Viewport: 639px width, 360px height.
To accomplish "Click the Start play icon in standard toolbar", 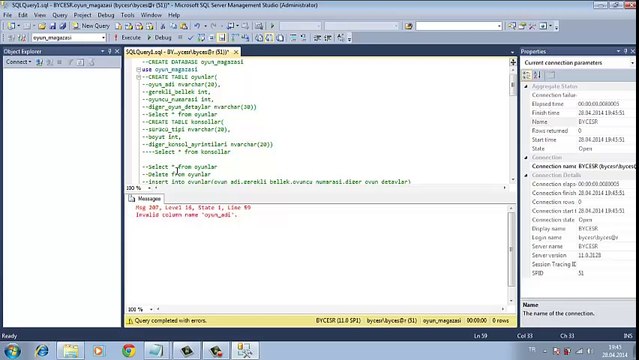I will [272, 26].
